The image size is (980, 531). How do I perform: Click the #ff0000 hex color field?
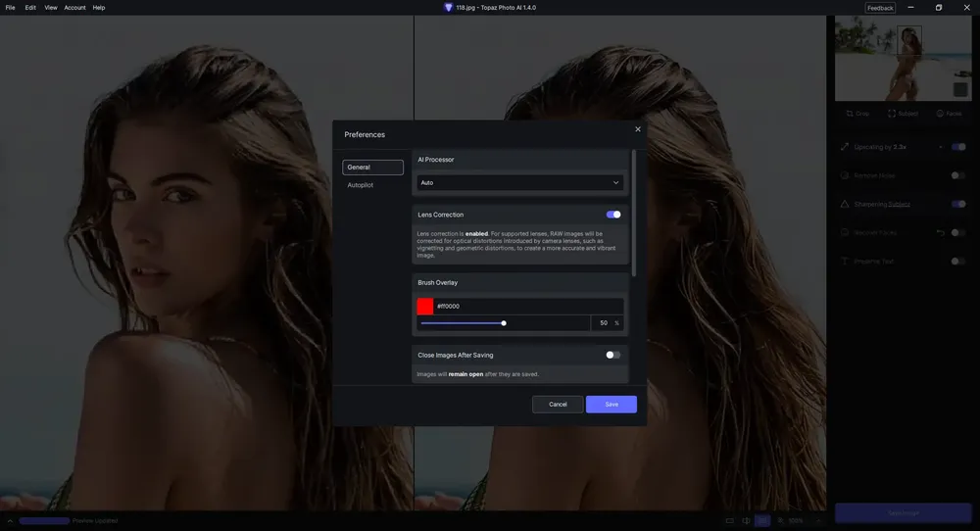pos(527,306)
